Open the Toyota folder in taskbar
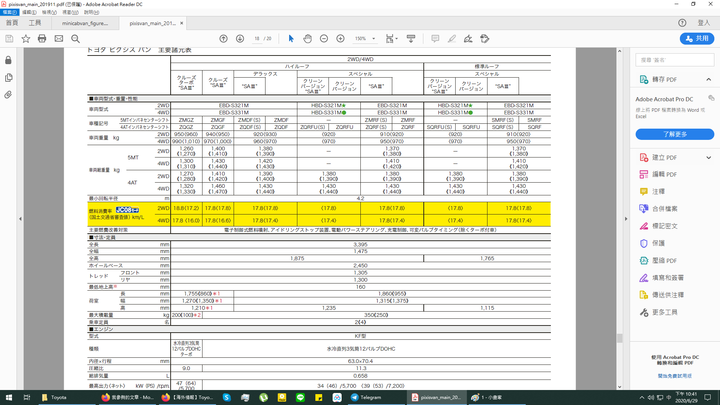The image size is (720, 405). [54, 397]
